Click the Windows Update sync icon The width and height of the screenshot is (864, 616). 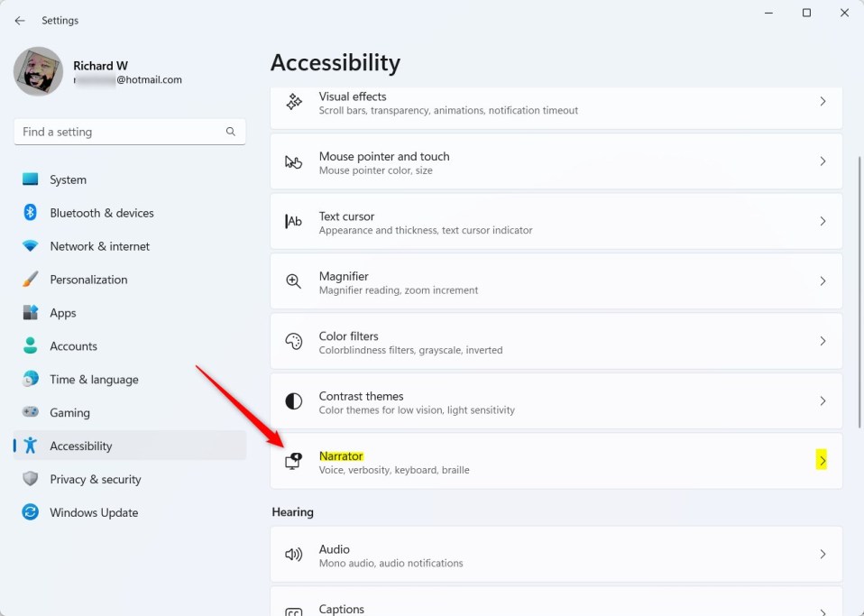click(31, 512)
